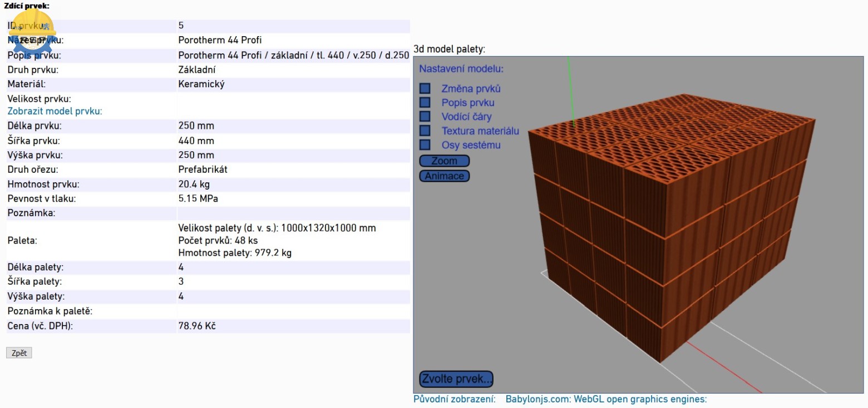Click the helmet logo icon in top-left
Image resolution: width=868 pixels, height=408 pixels.
32,35
